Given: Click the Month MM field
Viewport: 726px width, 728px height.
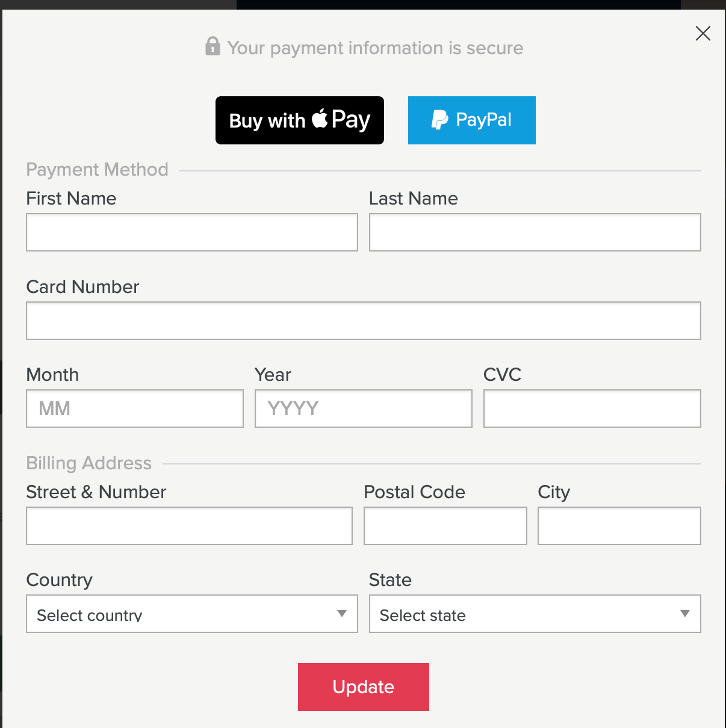Looking at the screenshot, I should click(x=135, y=409).
